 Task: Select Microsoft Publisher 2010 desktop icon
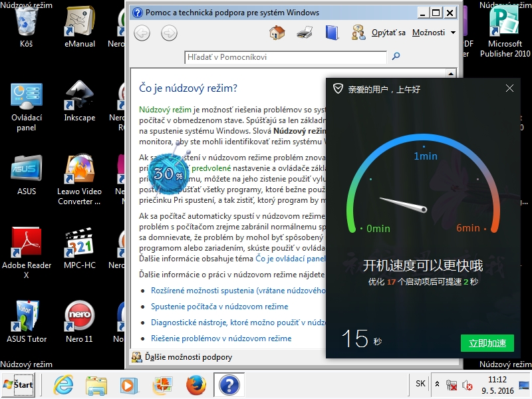click(505, 32)
